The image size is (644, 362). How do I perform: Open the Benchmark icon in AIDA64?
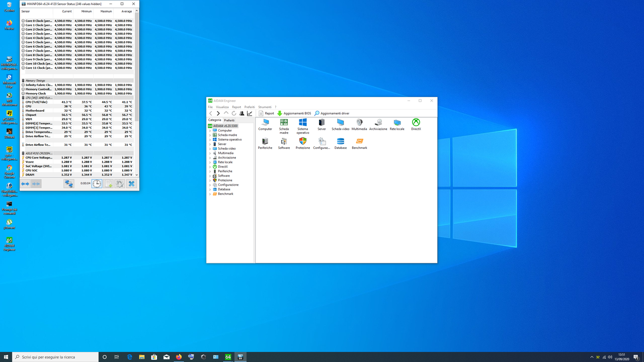[359, 142]
